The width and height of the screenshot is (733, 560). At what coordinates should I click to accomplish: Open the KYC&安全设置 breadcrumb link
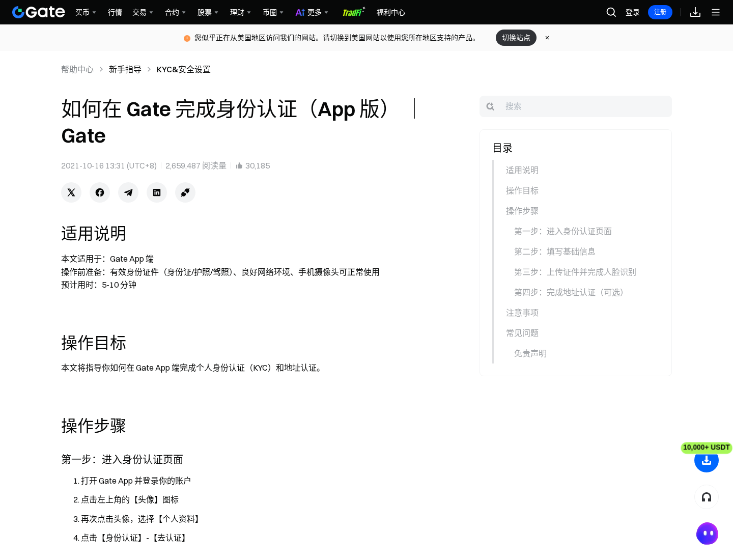pyautogui.click(x=184, y=69)
